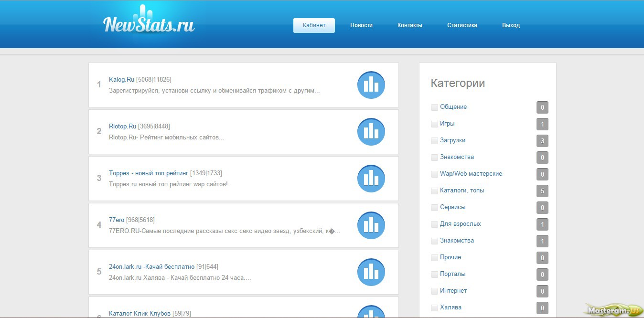Click the chart icon in the 77ero row

click(371, 225)
